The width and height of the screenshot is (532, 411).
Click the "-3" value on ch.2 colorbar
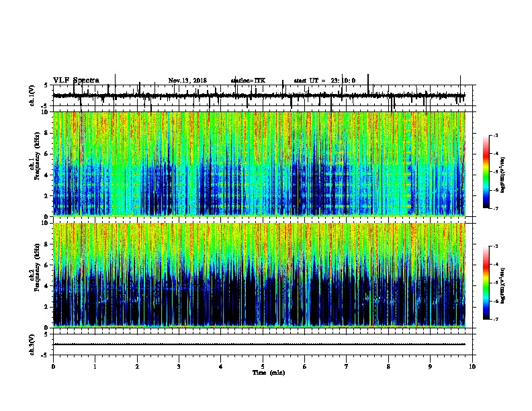496,246
